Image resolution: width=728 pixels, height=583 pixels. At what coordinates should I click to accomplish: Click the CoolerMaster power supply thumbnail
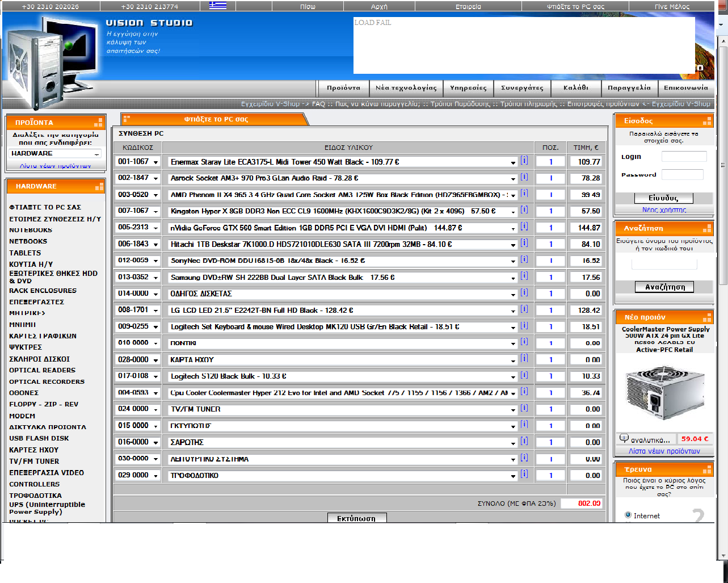tap(664, 392)
